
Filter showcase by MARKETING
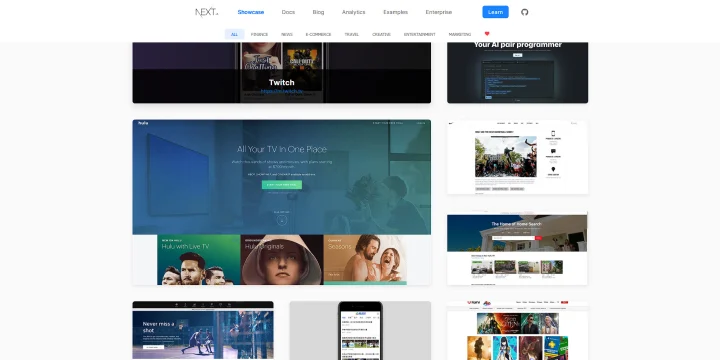pyautogui.click(x=460, y=34)
